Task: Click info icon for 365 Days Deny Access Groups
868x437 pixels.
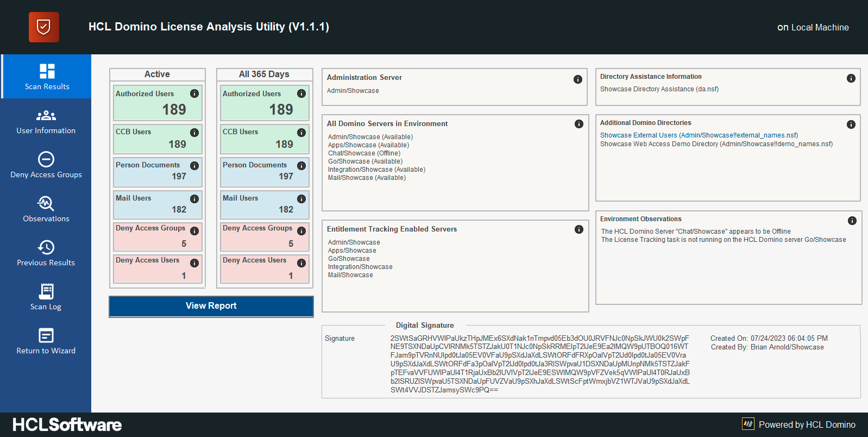Action: tap(301, 231)
